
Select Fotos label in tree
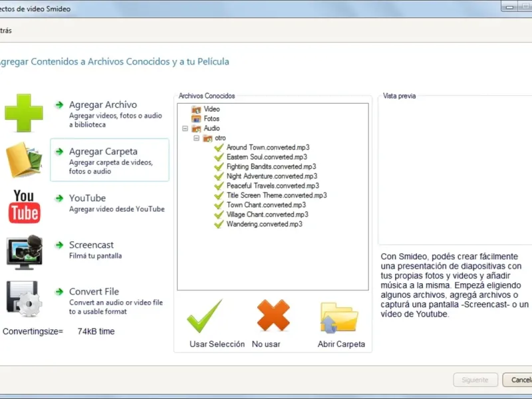click(211, 119)
